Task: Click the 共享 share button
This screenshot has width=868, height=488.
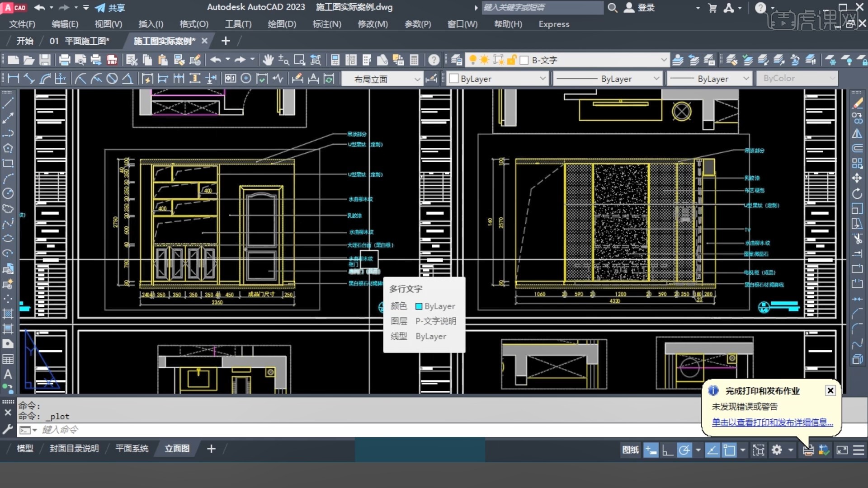Action: point(110,8)
